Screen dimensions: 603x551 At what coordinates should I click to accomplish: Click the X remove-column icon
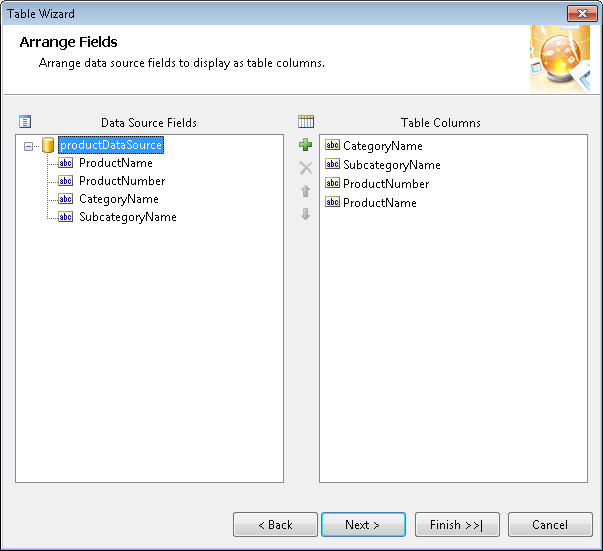(x=305, y=168)
